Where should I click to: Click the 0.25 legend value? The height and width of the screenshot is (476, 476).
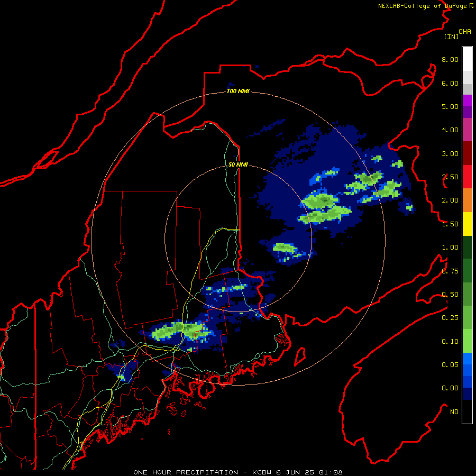[x=450, y=318]
